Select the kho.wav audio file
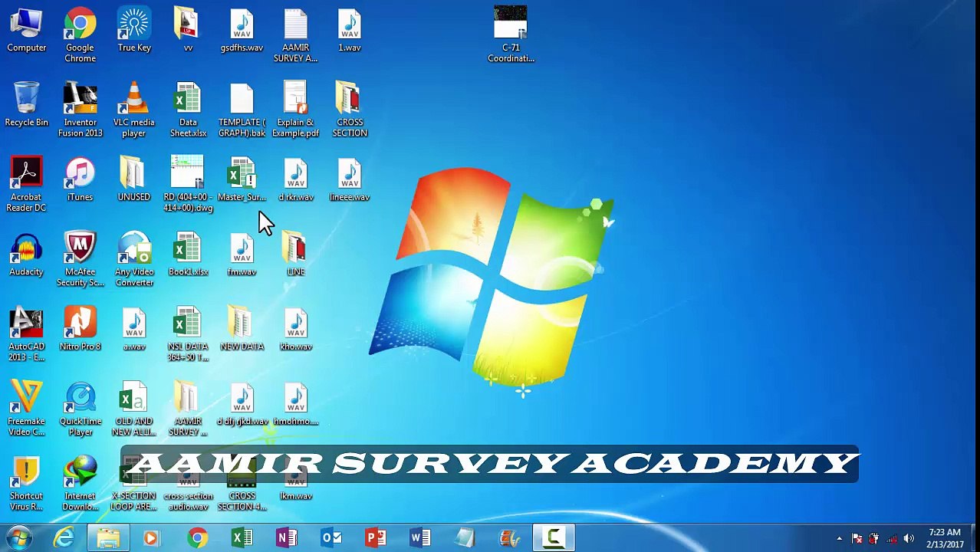This screenshot has width=980, height=552. click(x=295, y=330)
